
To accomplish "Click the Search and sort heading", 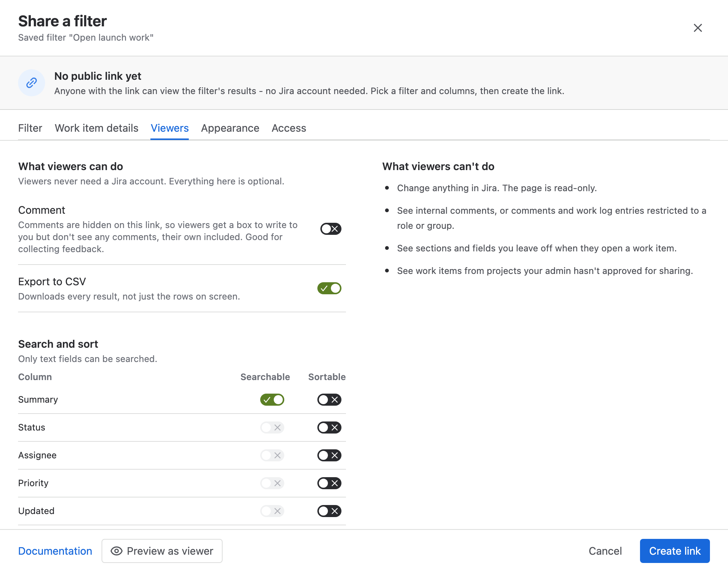I will [58, 344].
